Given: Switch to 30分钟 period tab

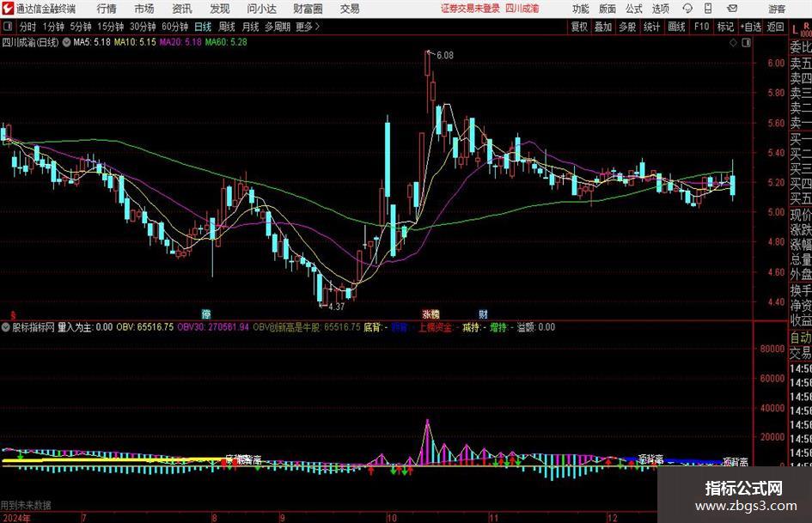Looking at the screenshot, I should (143, 27).
